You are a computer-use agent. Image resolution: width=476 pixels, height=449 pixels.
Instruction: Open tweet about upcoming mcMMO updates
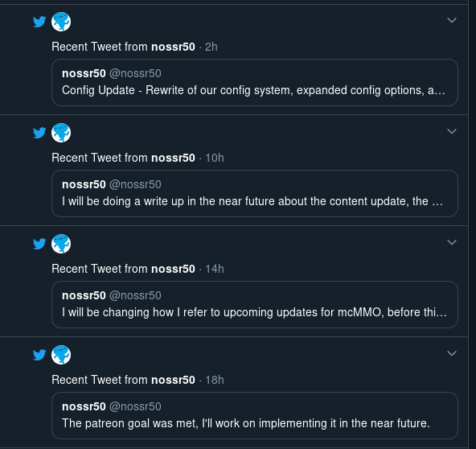255,304
